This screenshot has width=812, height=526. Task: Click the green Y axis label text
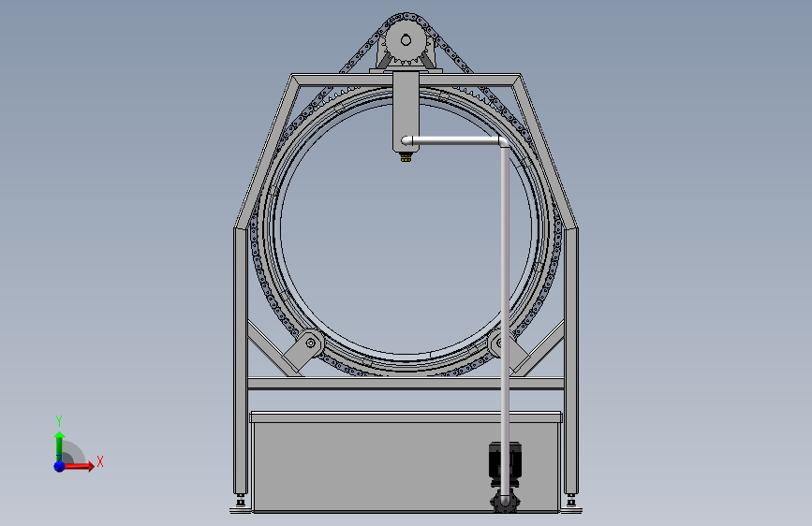tap(59, 420)
